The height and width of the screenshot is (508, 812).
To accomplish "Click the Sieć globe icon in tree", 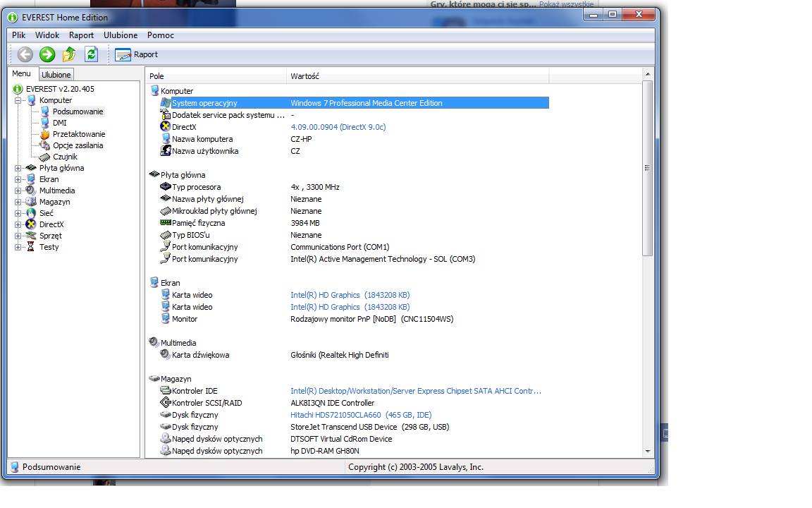I will (x=30, y=213).
